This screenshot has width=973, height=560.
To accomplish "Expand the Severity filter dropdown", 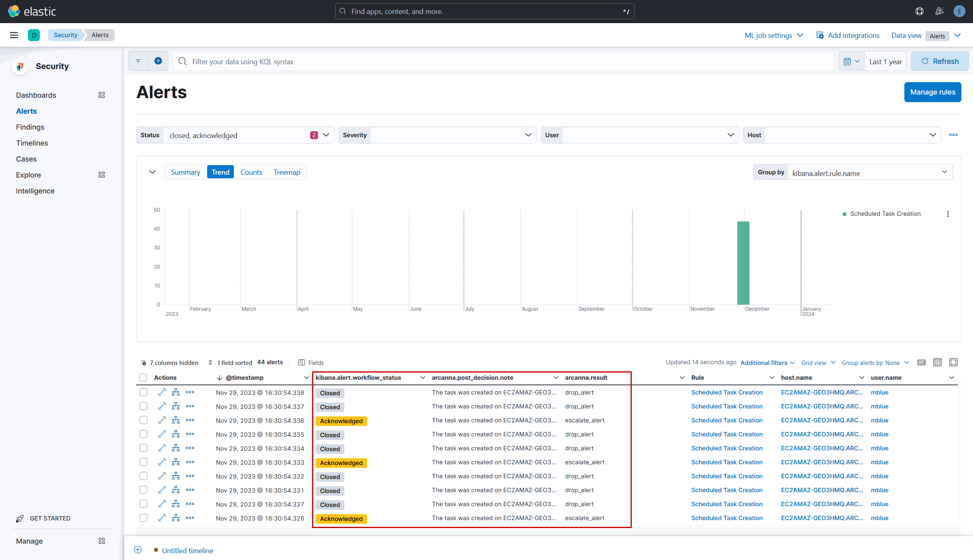I will tap(528, 135).
